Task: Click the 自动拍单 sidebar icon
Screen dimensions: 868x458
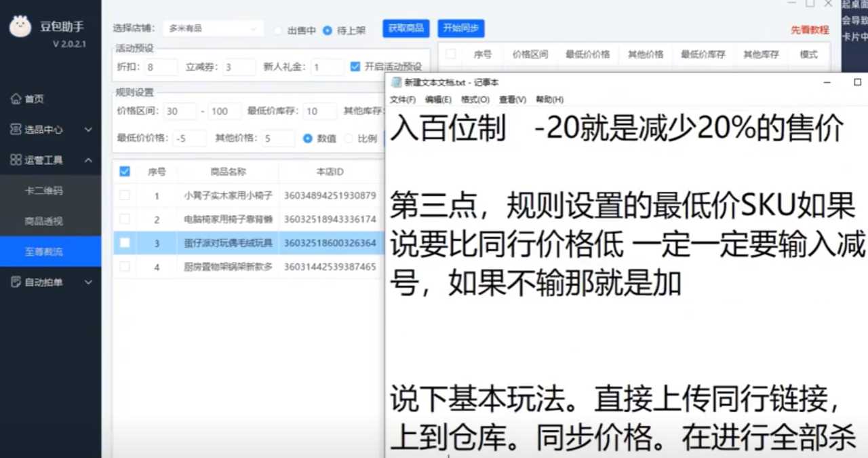Action: pyautogui.click(x=16, y=282)
